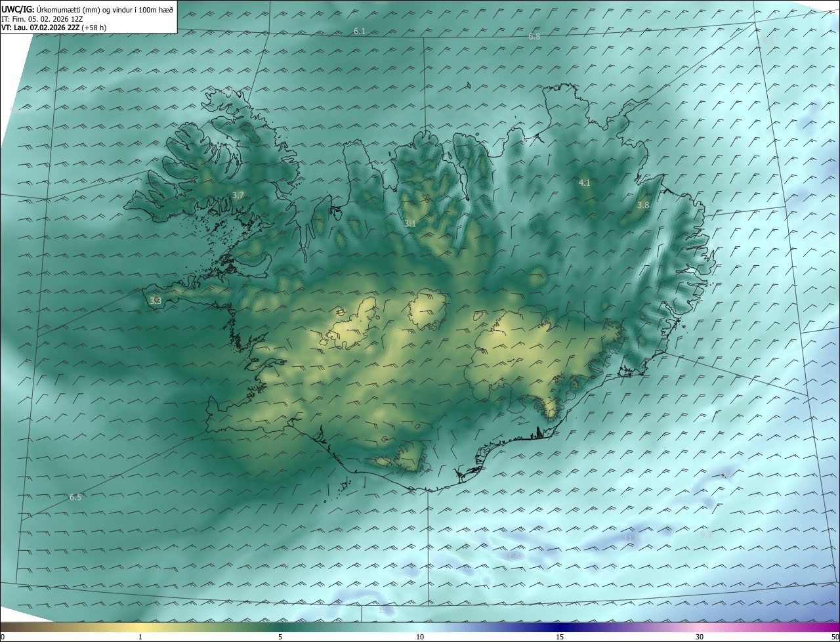Click the 5 tick on the color scale
Screen dimensions: 840x642
[x=280, y=637]
